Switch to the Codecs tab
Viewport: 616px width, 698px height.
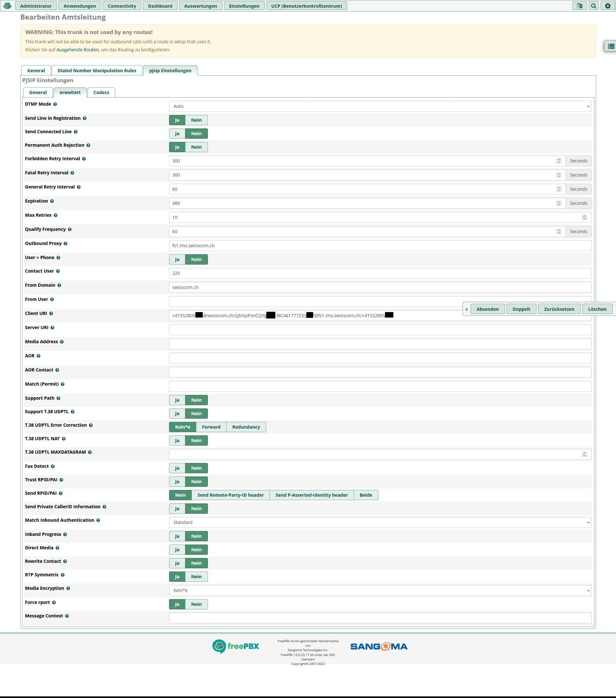click(101, 92)
